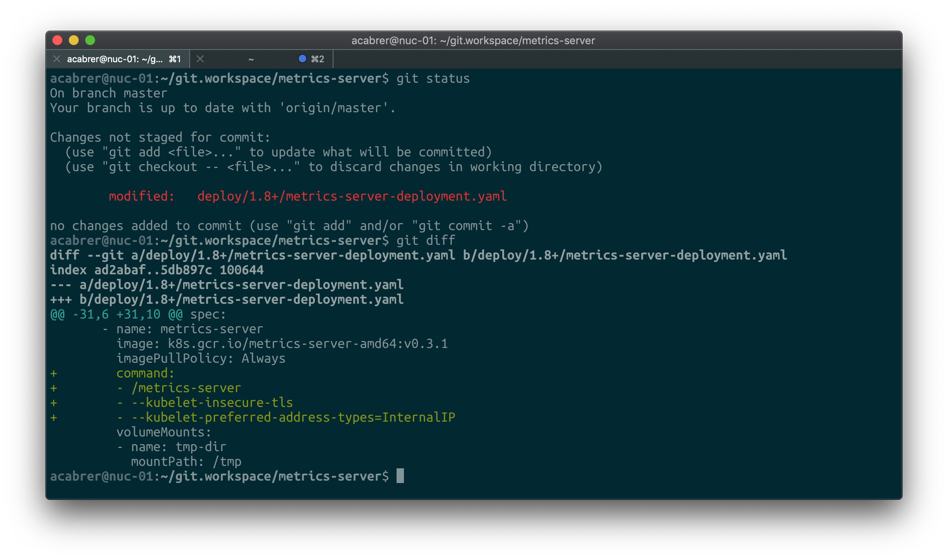Click the yellow minimize window button

click(x=74, y=40)
